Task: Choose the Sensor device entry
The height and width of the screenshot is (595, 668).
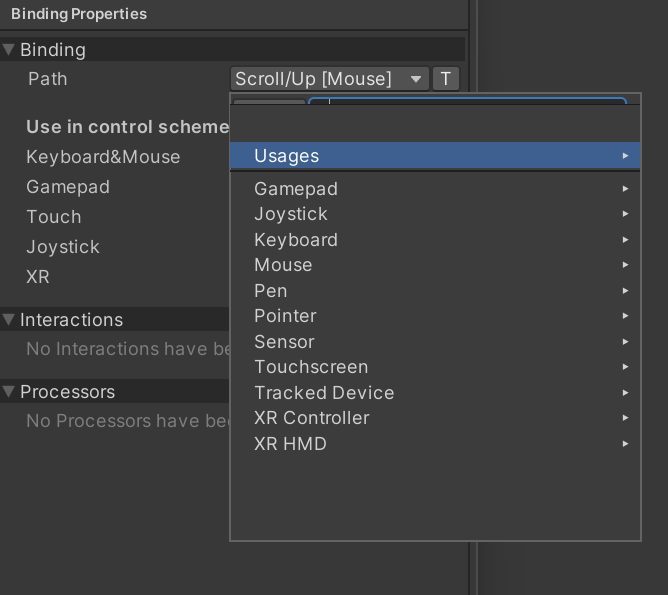Action: coord(284,342)
